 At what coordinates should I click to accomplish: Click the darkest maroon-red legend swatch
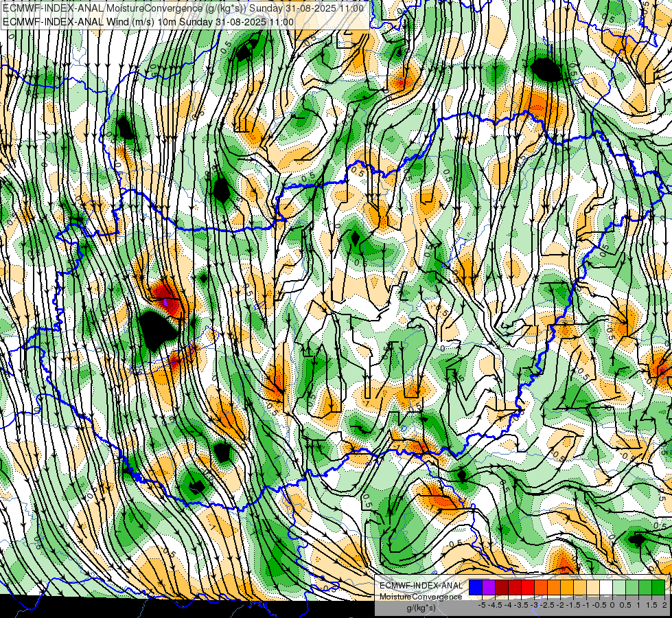click(x=502, y=587)
